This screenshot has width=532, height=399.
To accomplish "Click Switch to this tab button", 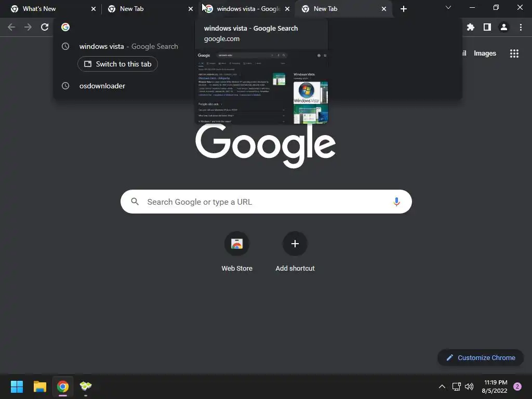I will coord(117,64).
